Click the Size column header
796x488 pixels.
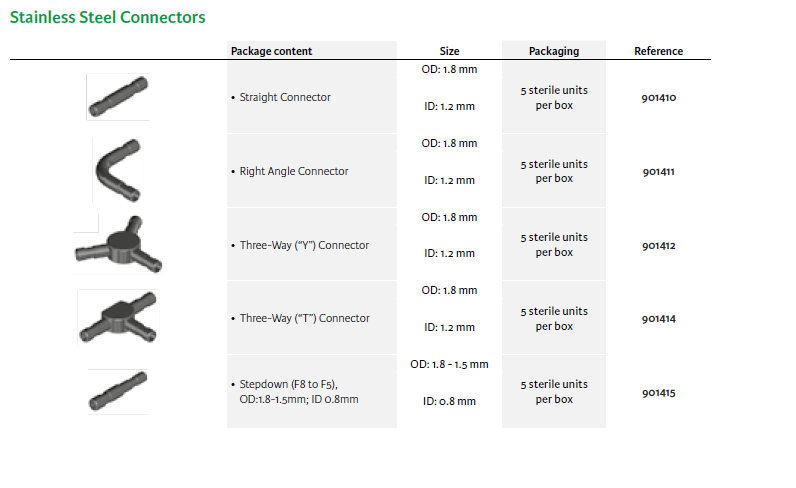click(449, 51)
